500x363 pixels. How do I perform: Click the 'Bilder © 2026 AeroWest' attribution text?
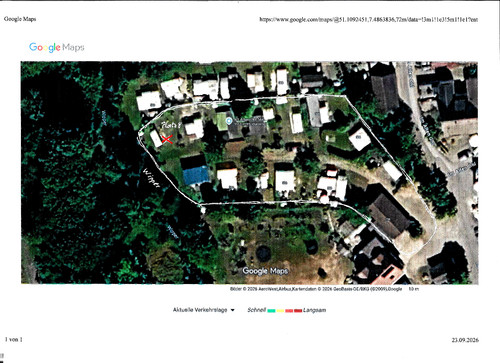coord(316,289)
